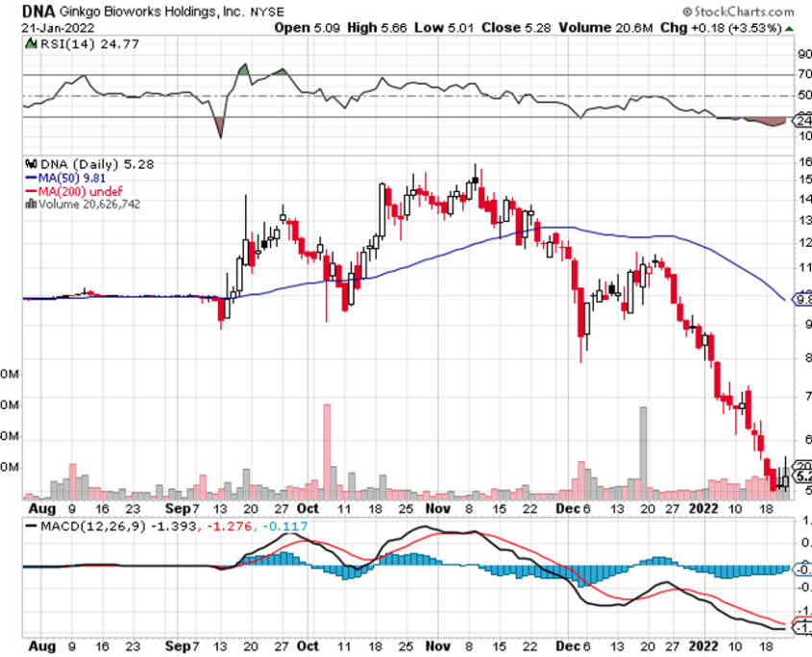Click the MA(50) 9.81 legend text

71,178
